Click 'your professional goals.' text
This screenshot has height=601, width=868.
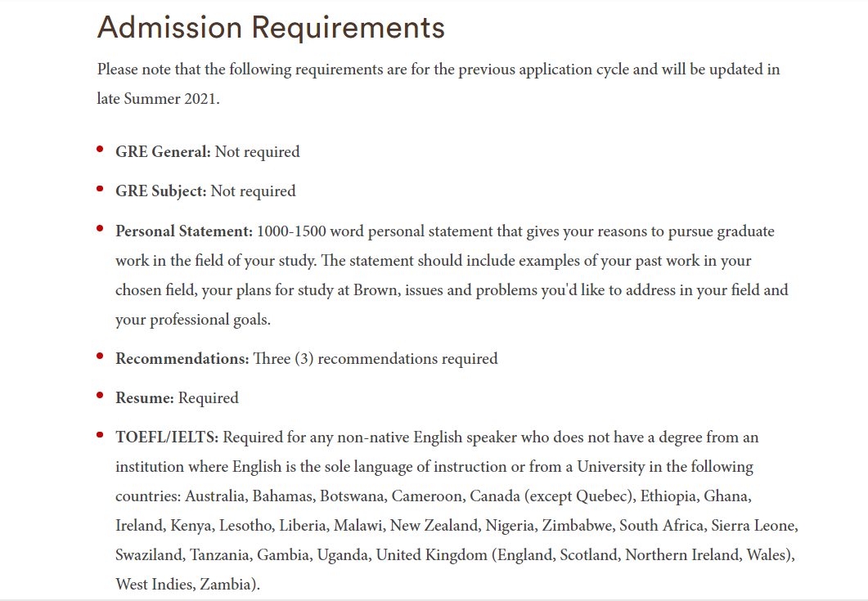click(x=192, y=320)
